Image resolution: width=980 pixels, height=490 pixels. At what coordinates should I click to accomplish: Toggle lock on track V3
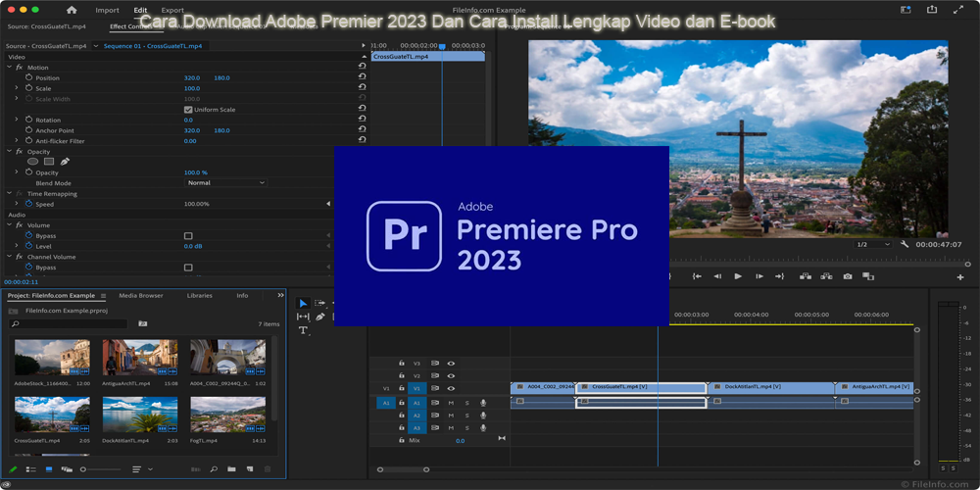pos(401,364)
